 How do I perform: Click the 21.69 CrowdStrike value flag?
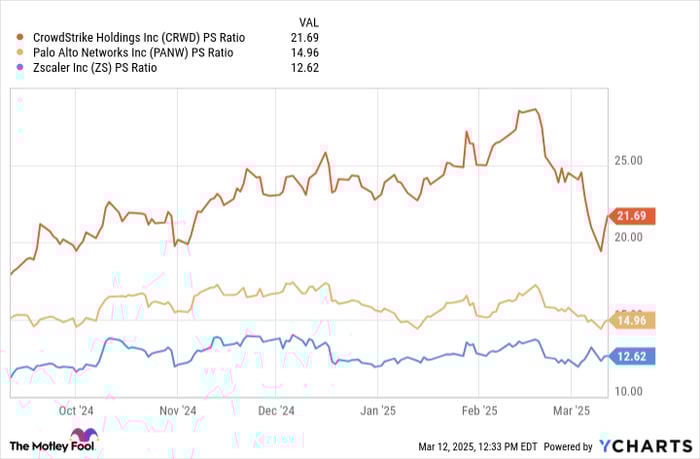point(632,216)
